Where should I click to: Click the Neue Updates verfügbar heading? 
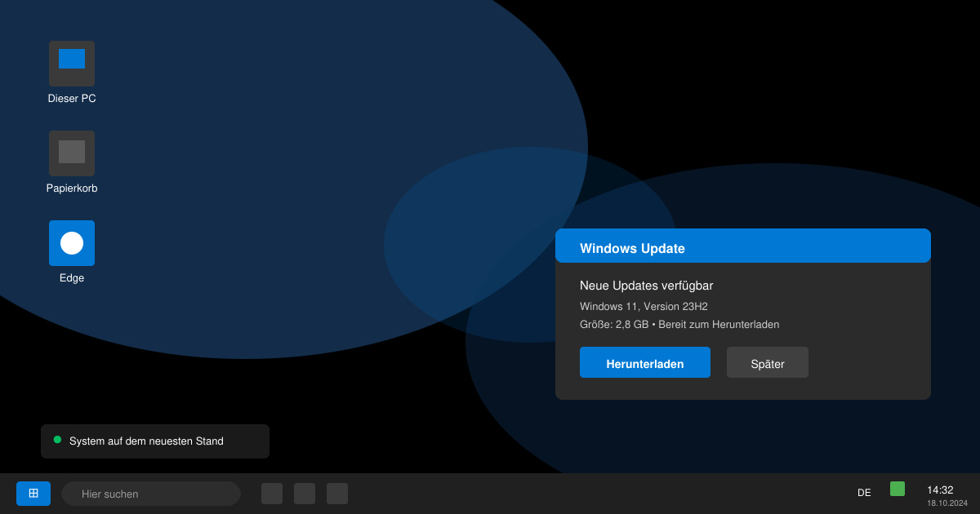[647, 286]
